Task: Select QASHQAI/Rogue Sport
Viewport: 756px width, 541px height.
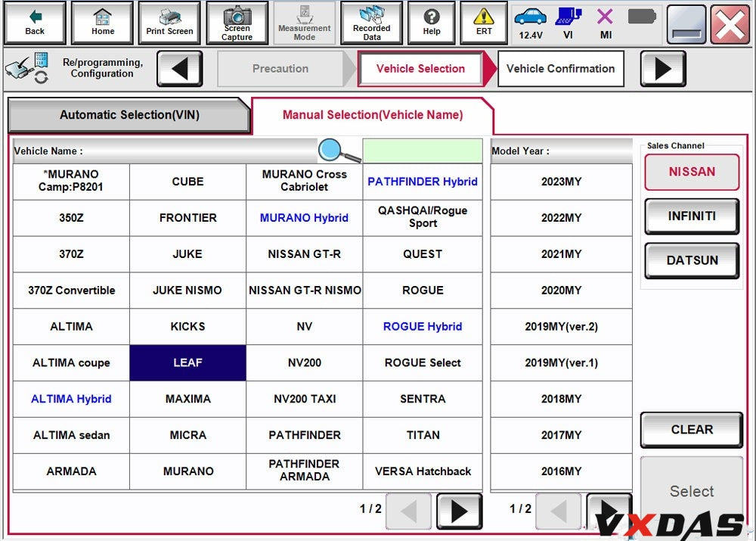Action: point(423,218)
